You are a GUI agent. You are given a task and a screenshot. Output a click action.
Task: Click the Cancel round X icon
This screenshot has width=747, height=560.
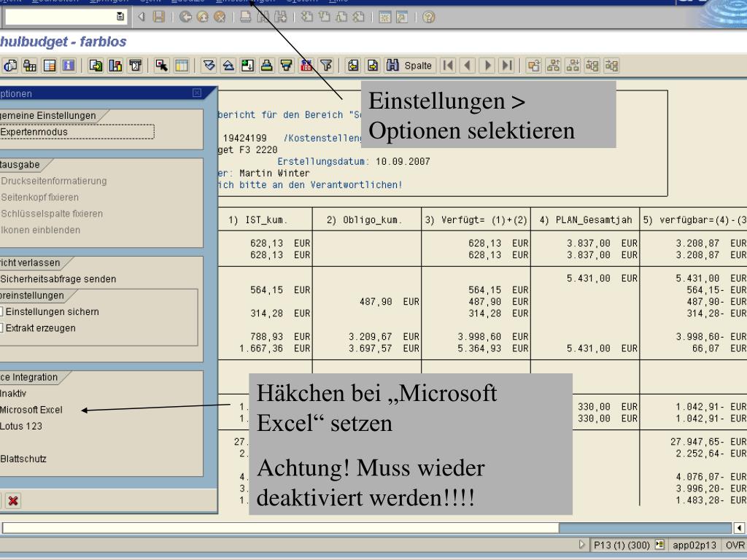(x=219, y=17)
